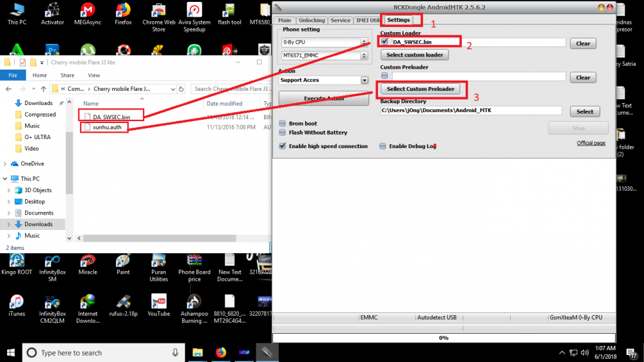The height and width of the screenshot is (362, 644).
Task: Open Explorer Share ribbon tab
Action: [x=68, y=75]
